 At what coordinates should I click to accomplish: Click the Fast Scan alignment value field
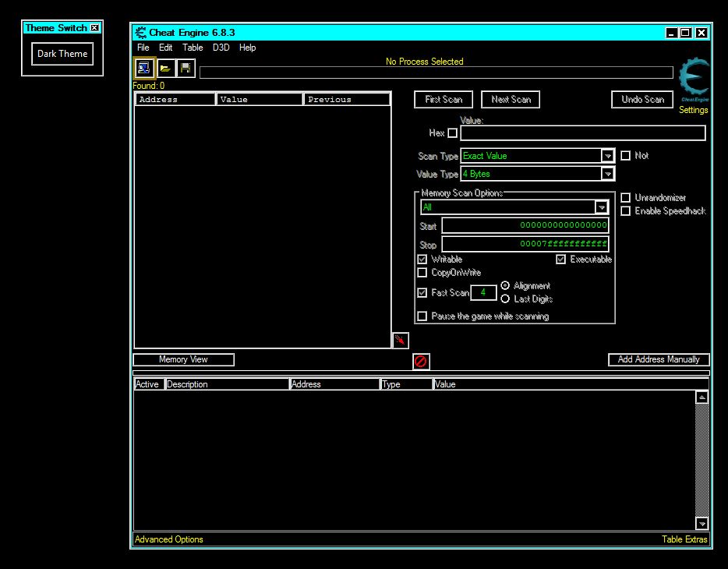pyautogui.click(x=483, y=292)
